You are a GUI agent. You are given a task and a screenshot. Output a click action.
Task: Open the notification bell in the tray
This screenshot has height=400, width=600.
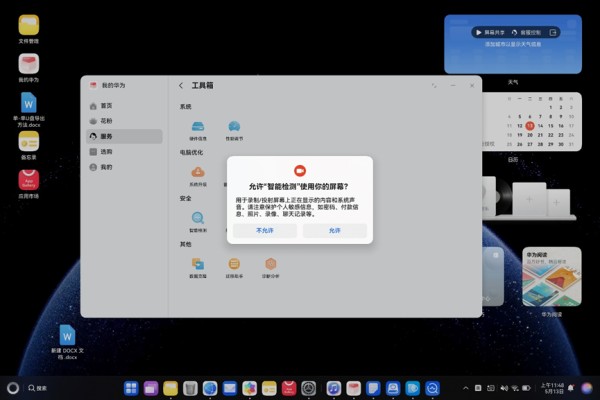[571, 388]
